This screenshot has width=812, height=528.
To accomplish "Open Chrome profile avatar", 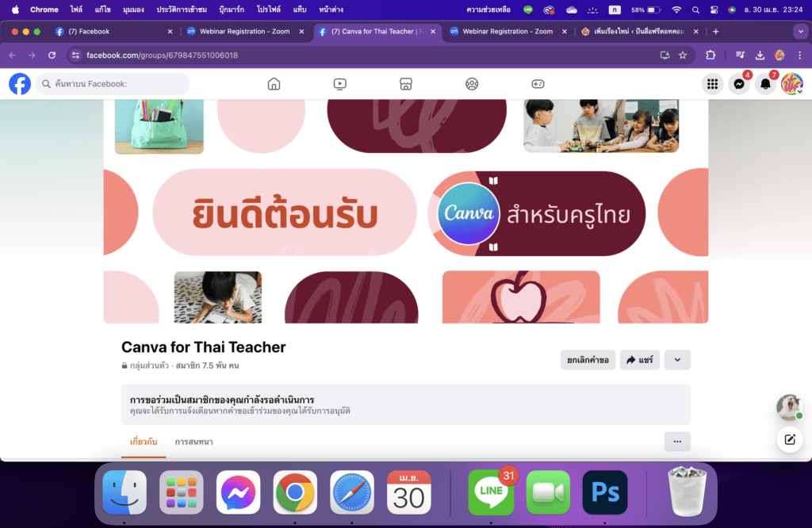I will (779, 55).
